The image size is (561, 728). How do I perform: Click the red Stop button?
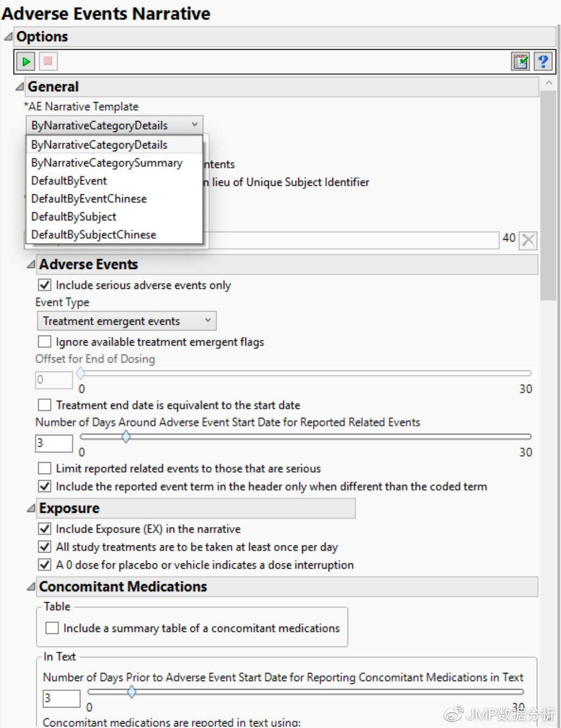[x=48, y=62]
